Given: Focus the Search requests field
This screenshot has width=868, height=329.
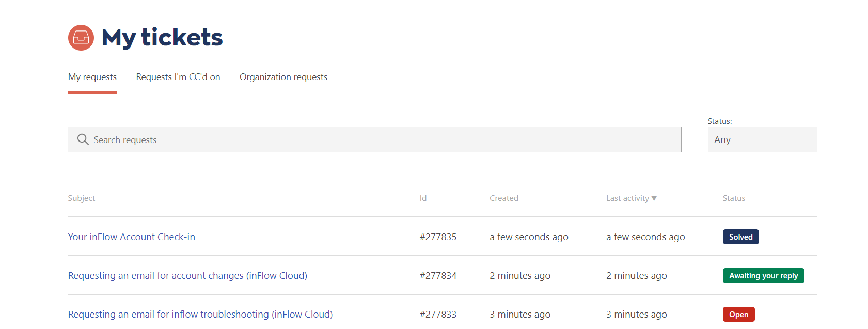Looking at the screenshot, I should coord(375,139).
